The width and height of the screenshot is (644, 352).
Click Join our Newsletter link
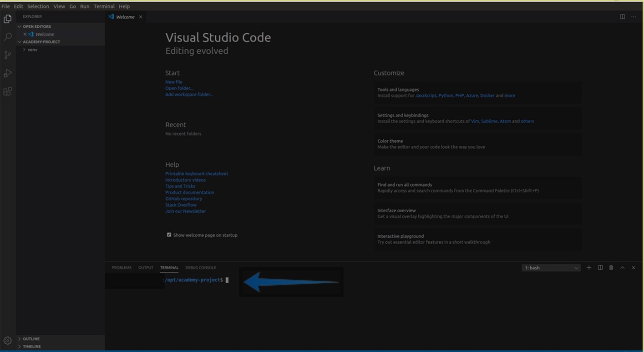pyautogui.click(x=186, y=211)
